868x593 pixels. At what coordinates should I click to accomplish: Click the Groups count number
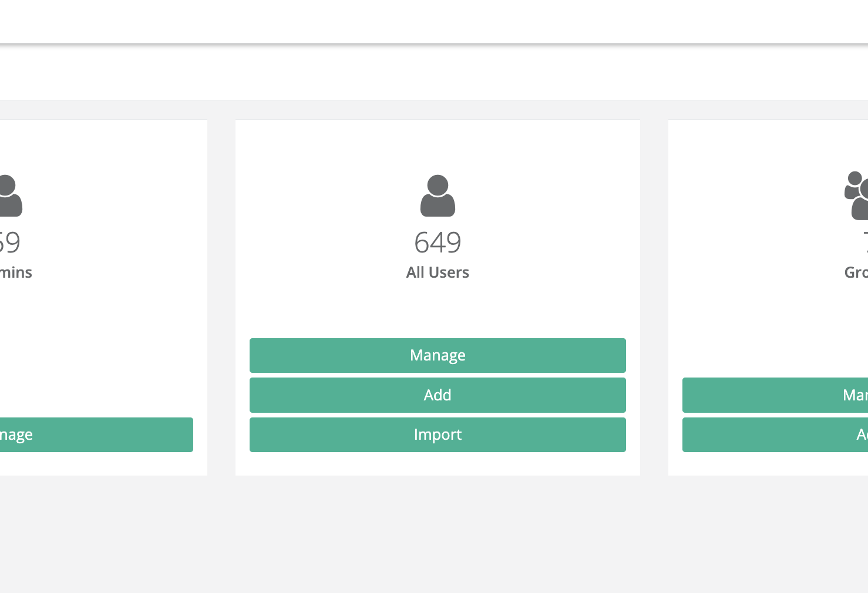(x=864, y=242)
